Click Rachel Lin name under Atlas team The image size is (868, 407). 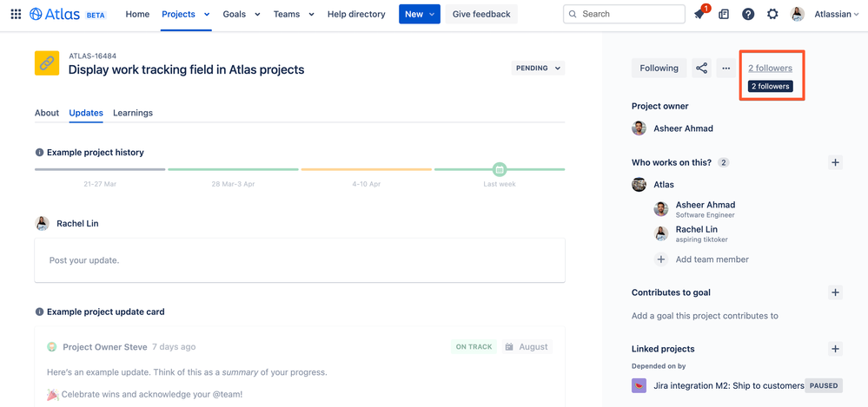tap(696, 229)
